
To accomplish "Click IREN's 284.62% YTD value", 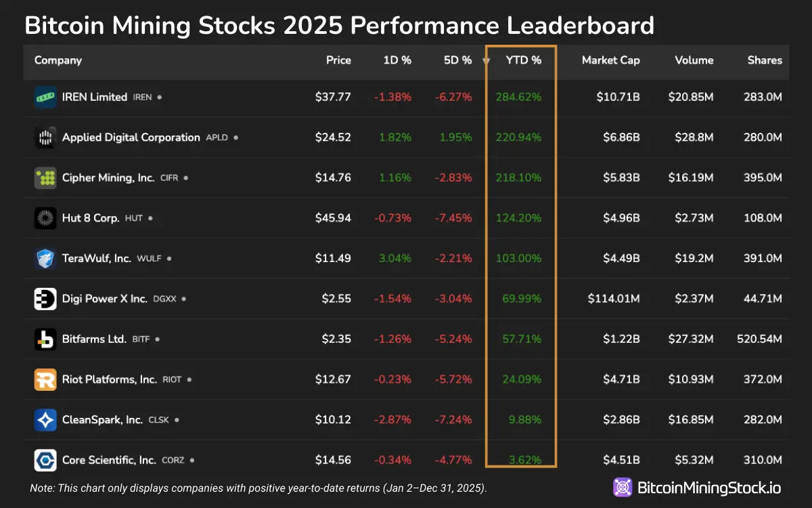I will 518,97.
